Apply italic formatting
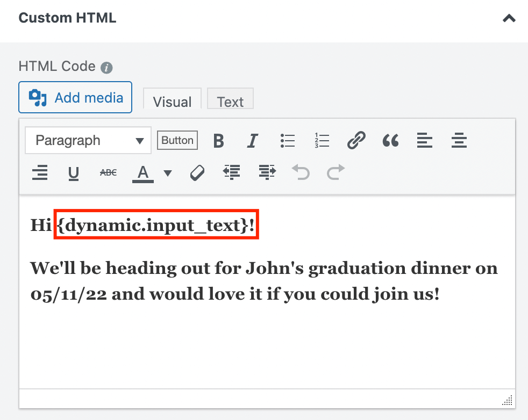Screen dimensions: 528x420 click(x=252, y=140)
